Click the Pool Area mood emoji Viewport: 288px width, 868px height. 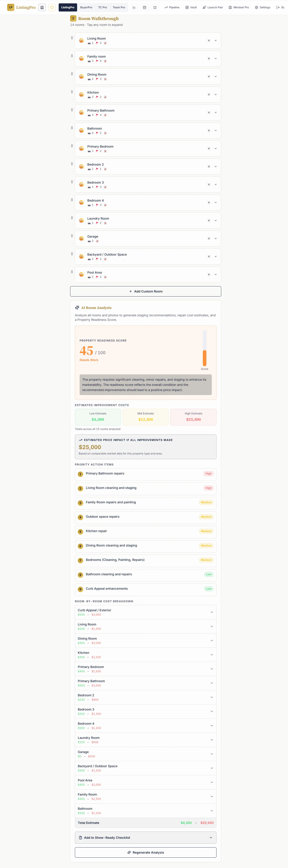82,275
